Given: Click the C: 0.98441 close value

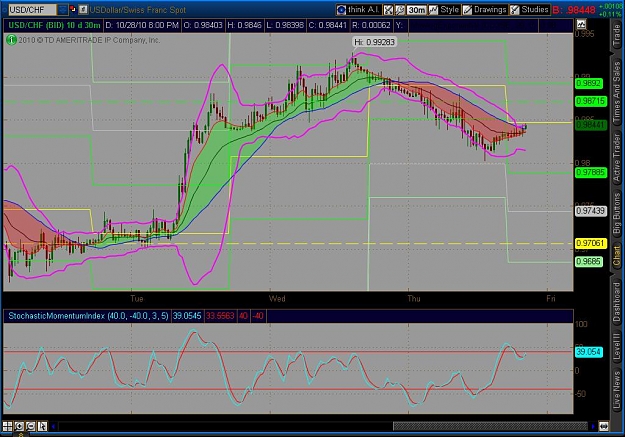Looking at the screenshot, I should point(328,25).
